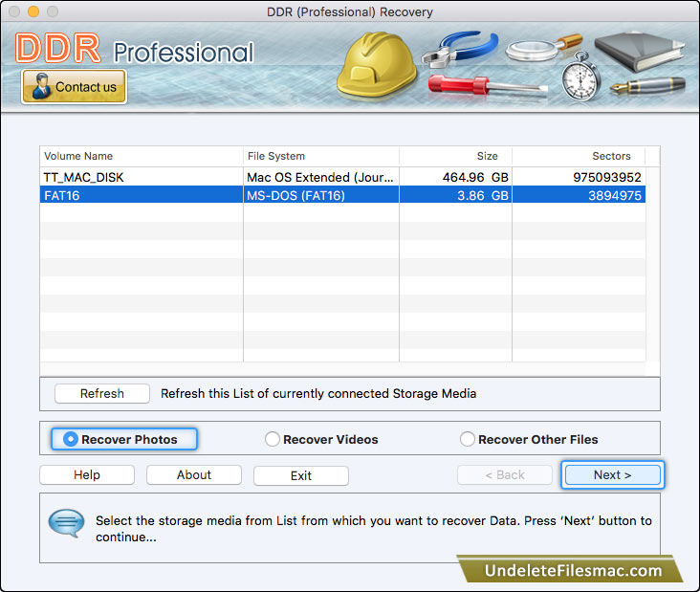Screen dimensions: 700x592
Task: Proceed with the Next button
Action: [612, 475]
